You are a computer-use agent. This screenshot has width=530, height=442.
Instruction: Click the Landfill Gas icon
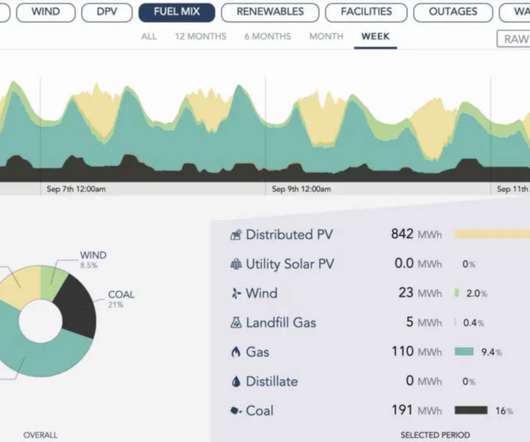236,323
